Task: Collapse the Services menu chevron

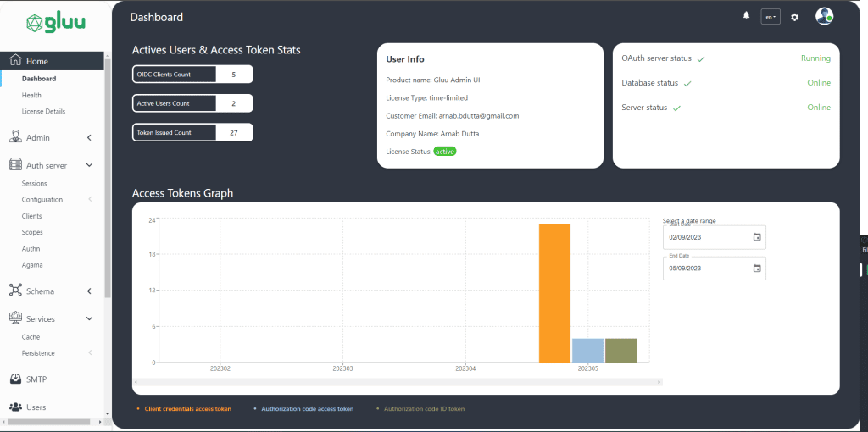Action: [89, 318]
